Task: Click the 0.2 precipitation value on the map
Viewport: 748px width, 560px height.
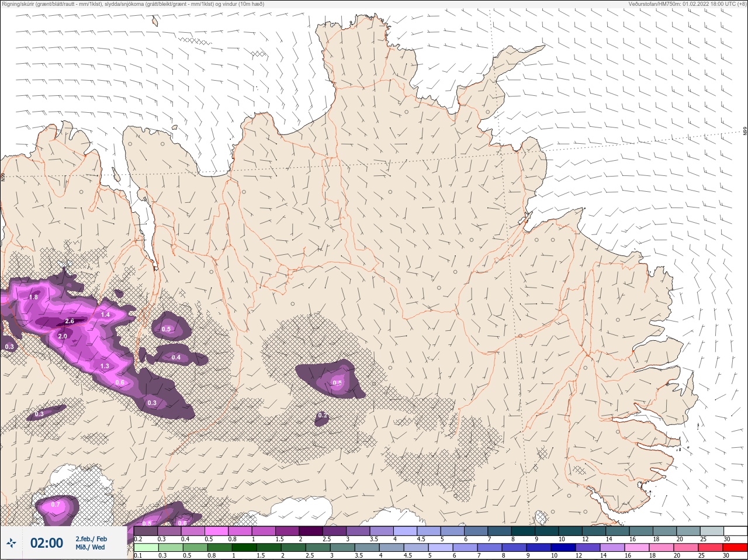Action: (x=322, y=416)
